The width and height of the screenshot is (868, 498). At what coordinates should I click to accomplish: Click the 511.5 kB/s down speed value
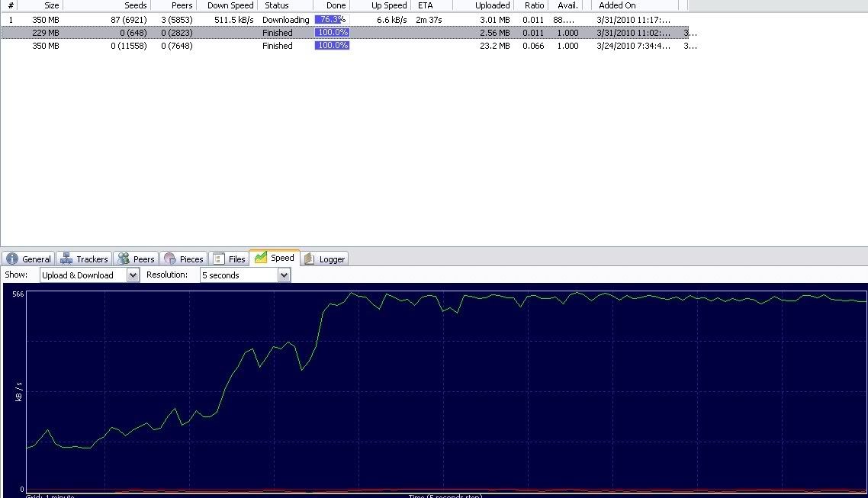click(233, 20)
